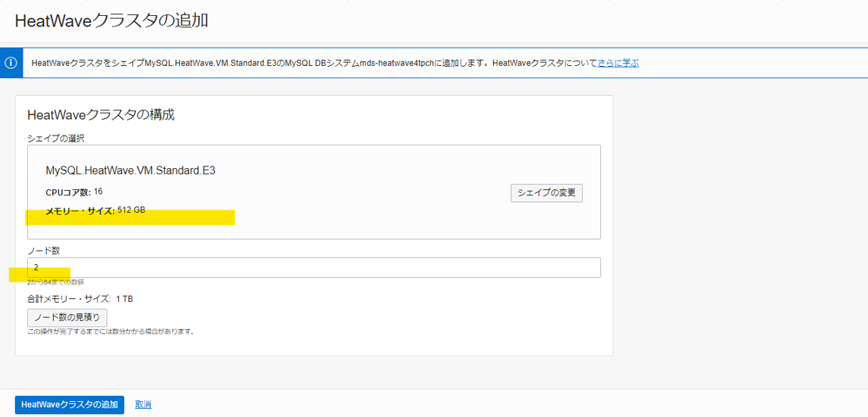The width and height of the screenshot is (868, 417).
Task: Click the 取消 link
Action: click(144, 405)
